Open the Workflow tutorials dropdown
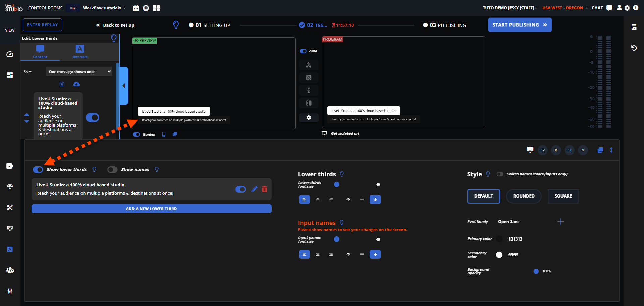Screen dimensions: 644x306 point(104,8)
